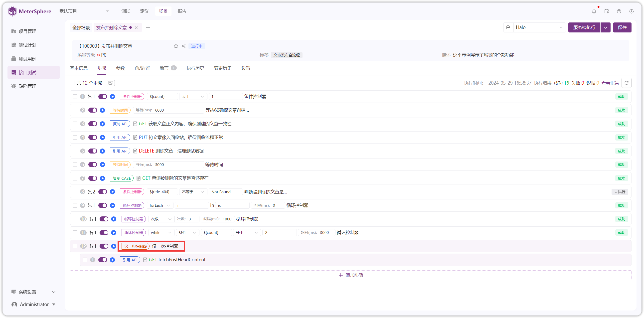Open the Halo environment dropdown
Viewport: 644px width, 318px height.
539,27
